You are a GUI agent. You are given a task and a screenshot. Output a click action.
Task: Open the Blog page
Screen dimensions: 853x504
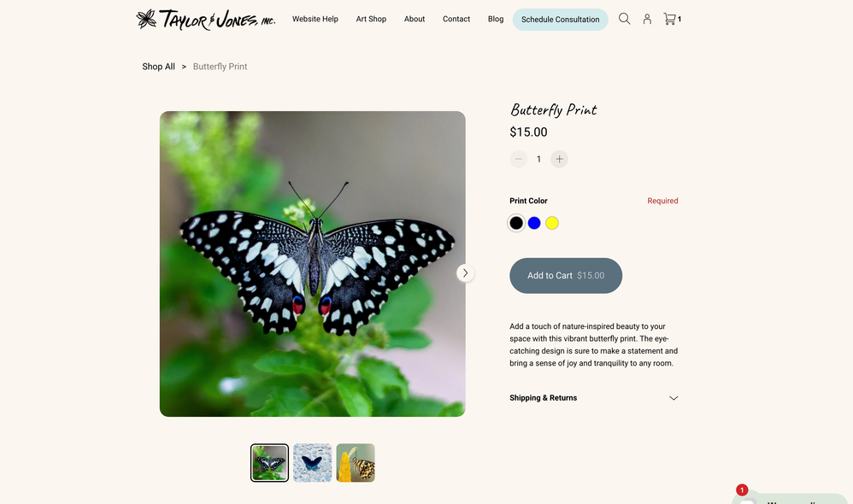coord(496,19)
